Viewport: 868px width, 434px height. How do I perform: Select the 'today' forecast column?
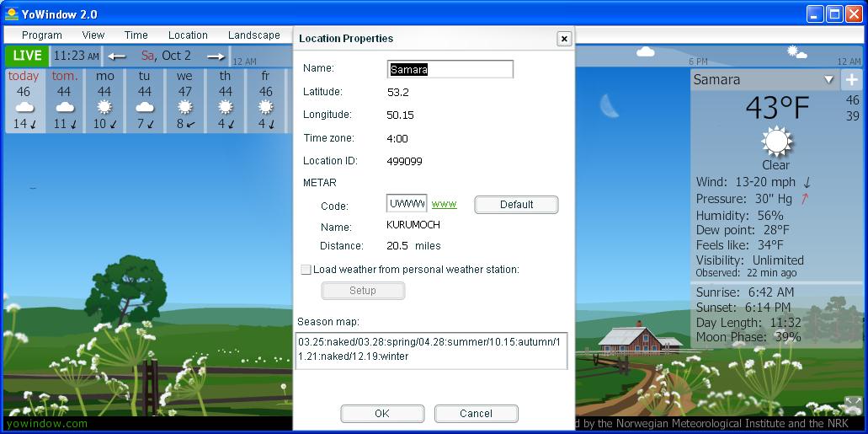[24, 100]
